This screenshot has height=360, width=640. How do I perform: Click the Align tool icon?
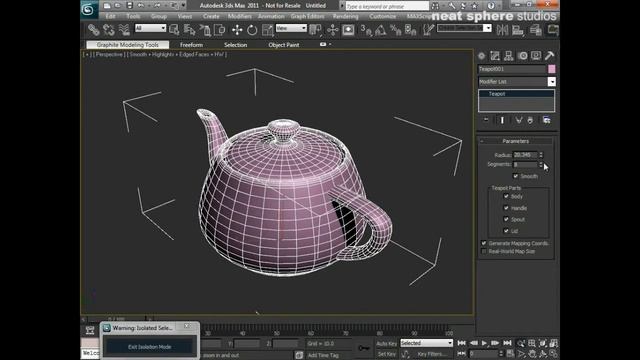[518, 30]
